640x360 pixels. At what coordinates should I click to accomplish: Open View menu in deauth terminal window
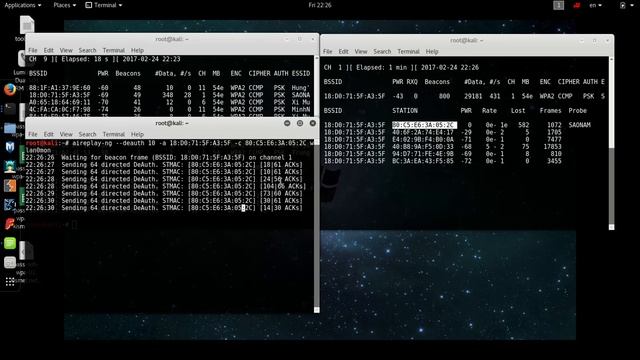pyautogui.click(x=66, y=134)
